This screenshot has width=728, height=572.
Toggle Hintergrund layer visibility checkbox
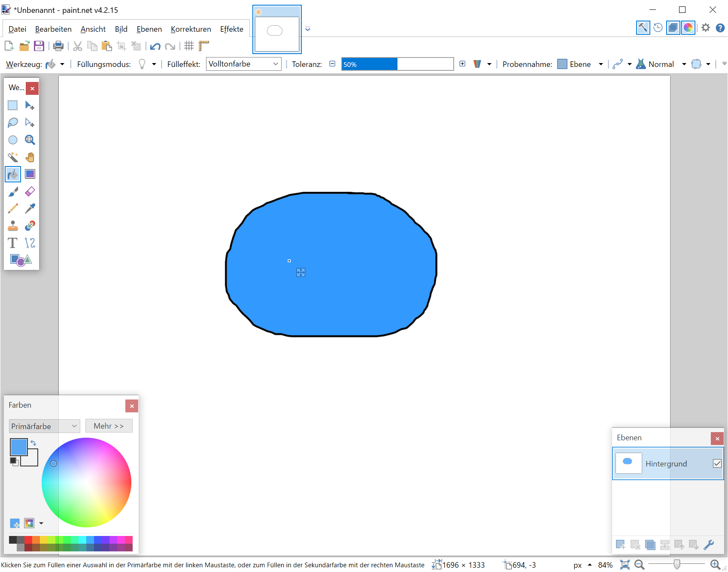[x=717, y=463]
